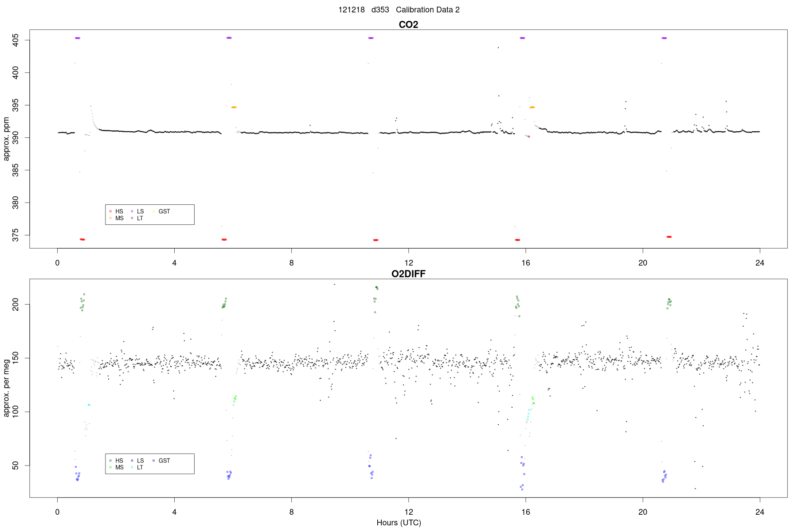Click the GST entry in the CO2 legend
Viewport: 798px width, 532px height.
tap(161, 211)
